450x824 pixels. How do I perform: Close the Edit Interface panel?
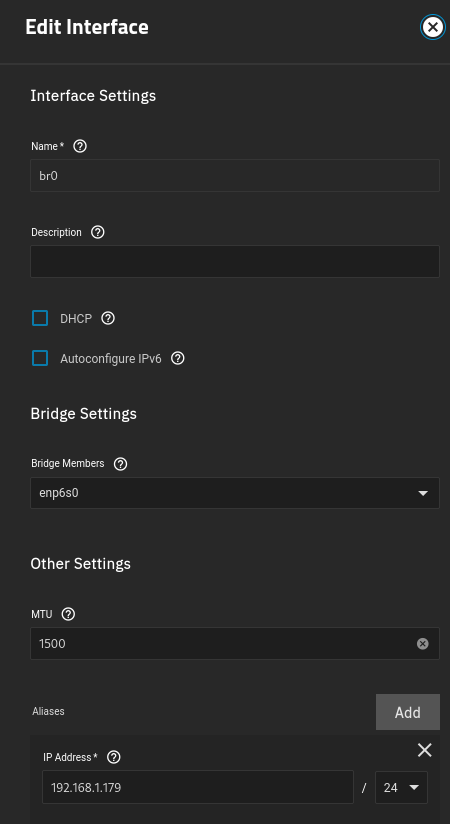pos(433,27)
